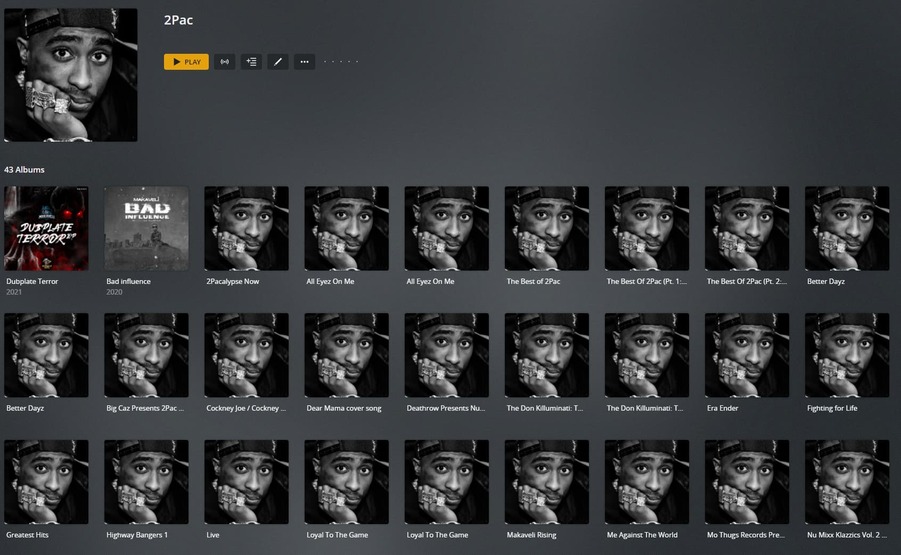Open the Dubplate Terror album cover
The image size is (901, 555).
click(46, 228)
